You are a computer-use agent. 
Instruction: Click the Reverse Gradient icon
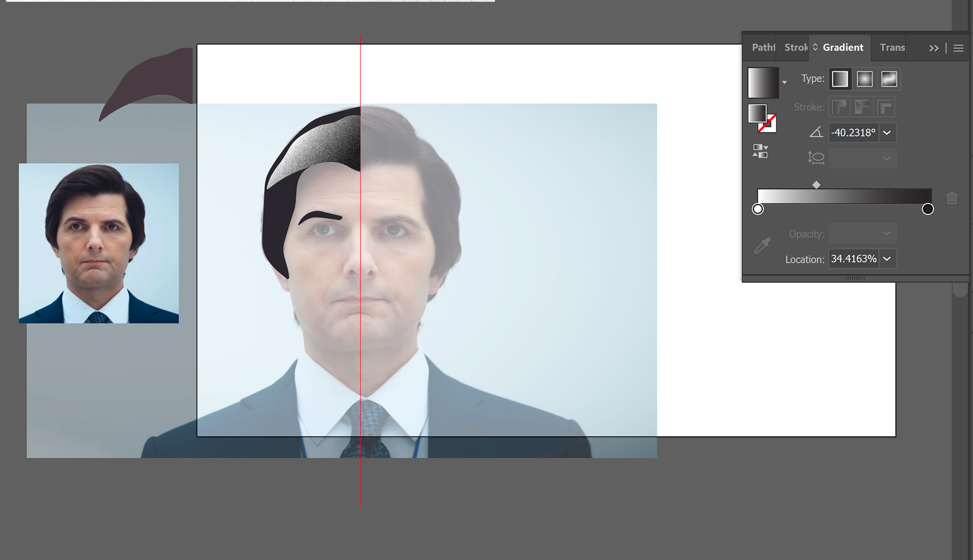coord(760,151)
